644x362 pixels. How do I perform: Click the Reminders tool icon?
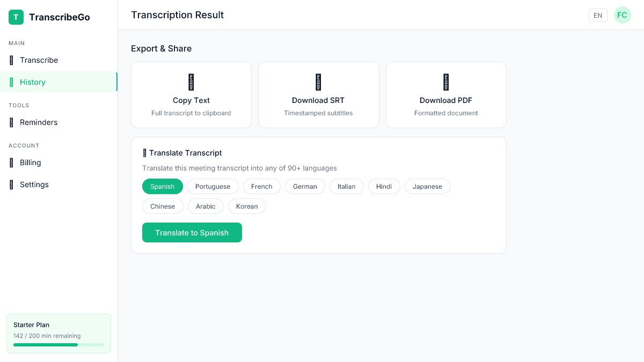pos(12,122)
